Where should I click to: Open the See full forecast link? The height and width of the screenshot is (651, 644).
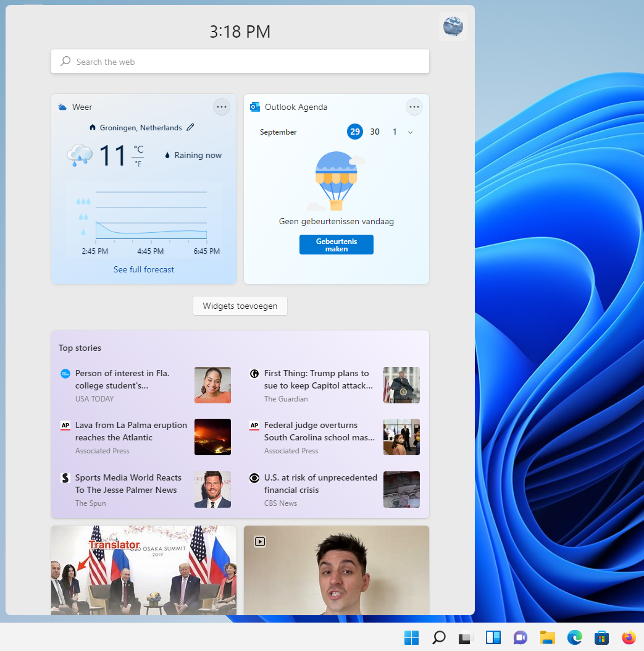click(144, 269)
